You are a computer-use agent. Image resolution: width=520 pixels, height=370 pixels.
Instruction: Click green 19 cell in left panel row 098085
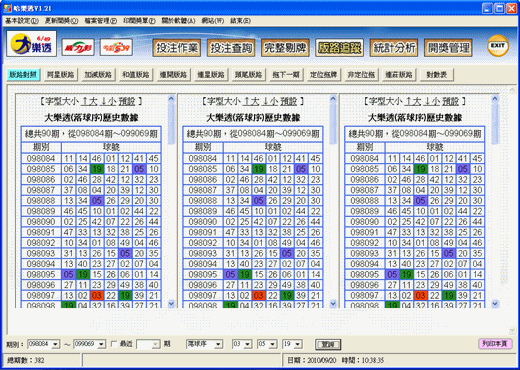97,169
